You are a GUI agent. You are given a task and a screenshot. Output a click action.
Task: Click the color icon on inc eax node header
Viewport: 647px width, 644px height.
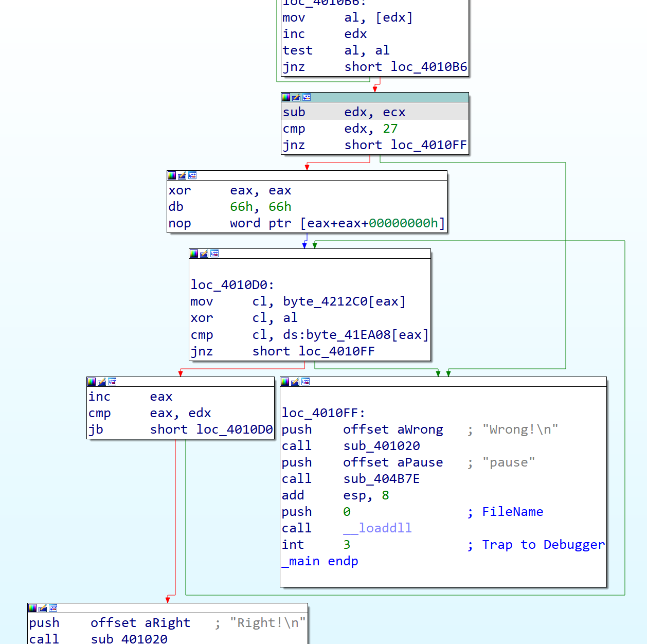[92, 382]
